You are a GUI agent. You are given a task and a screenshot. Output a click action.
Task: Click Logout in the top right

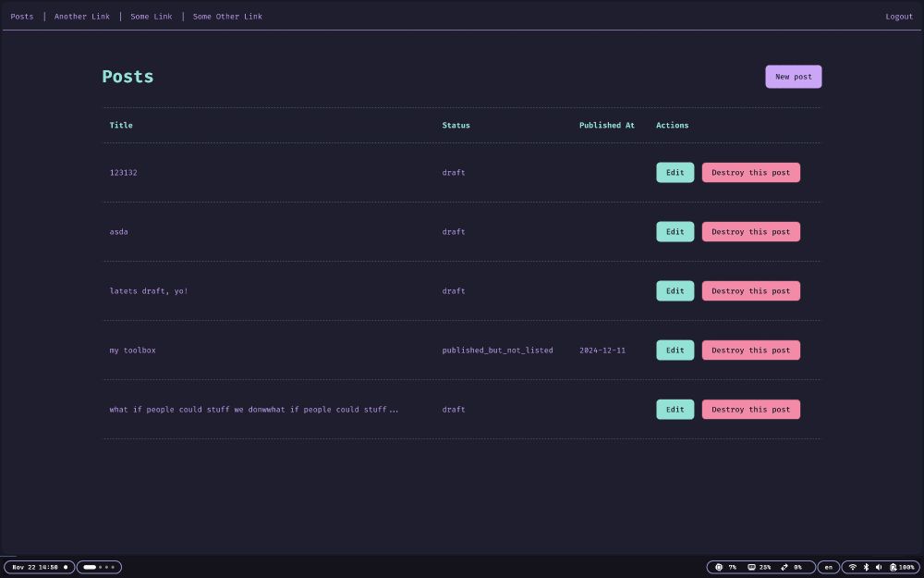898,16
